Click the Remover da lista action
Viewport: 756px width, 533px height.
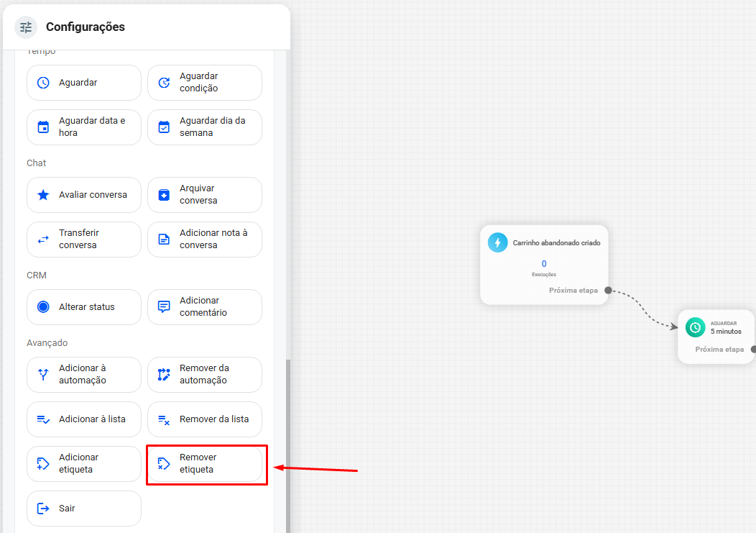click(205, 419)
